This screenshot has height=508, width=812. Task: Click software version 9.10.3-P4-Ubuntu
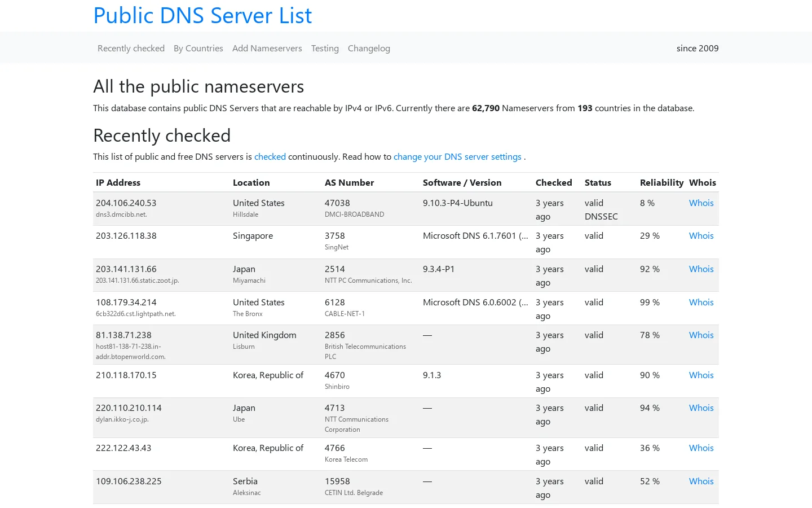pyautogui.click(x=457, y=203)
